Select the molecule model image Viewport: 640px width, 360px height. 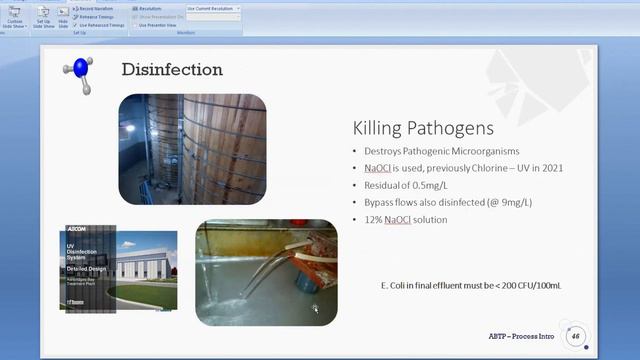point(78,75)
